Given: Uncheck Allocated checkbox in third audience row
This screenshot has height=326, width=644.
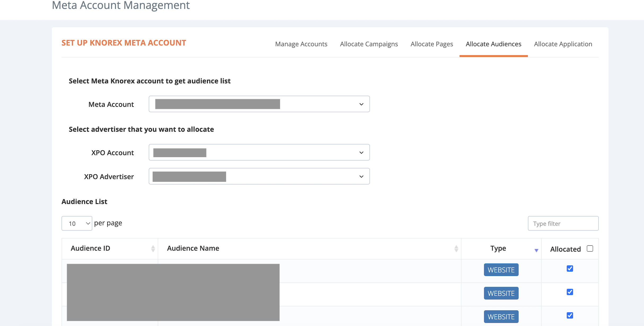Looking at the screenshot, I should (x=570, y=315).
